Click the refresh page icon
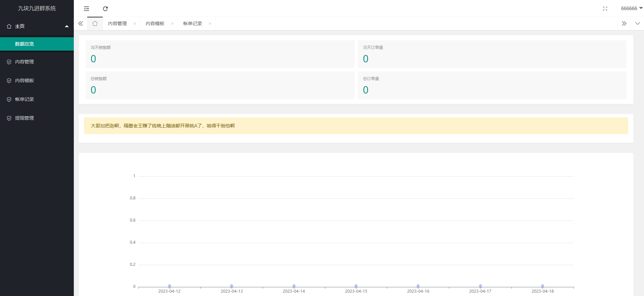 (105, 9)
